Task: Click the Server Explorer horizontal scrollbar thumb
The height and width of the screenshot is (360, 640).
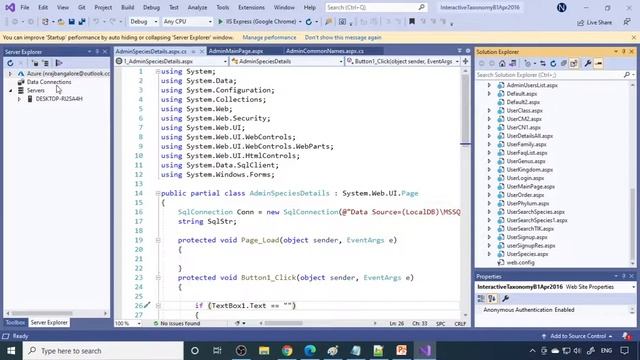Action: pyautogui.click(x=41, y=313)
